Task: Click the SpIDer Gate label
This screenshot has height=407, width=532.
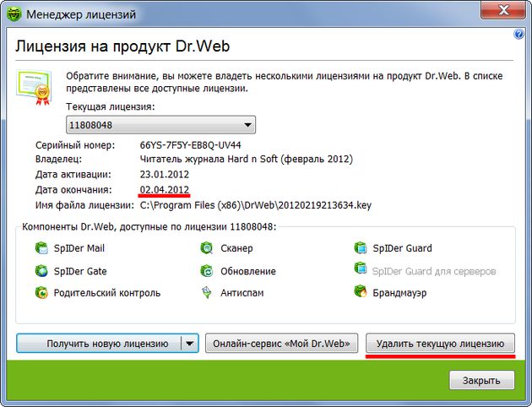Action: [80, 271]
